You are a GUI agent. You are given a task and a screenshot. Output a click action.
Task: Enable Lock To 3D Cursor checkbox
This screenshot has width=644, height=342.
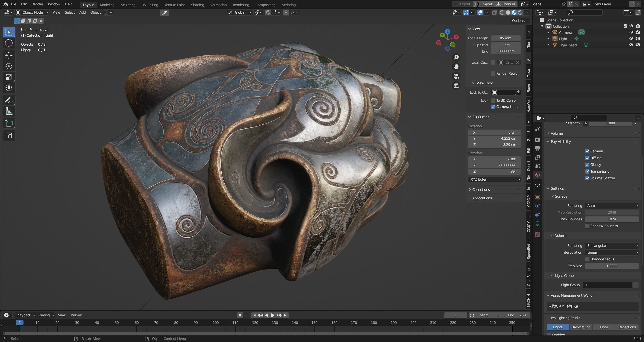point(493,100)
